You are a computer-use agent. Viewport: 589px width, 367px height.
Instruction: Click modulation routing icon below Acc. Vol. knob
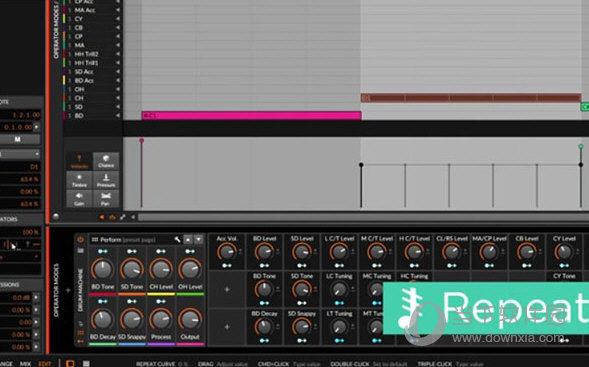(x=227, y=266)
